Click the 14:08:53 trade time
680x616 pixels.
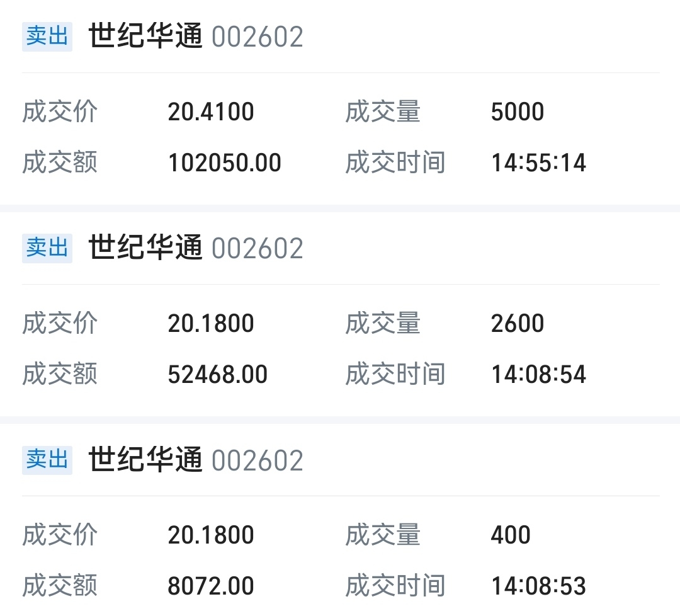[x=539, y=586]
